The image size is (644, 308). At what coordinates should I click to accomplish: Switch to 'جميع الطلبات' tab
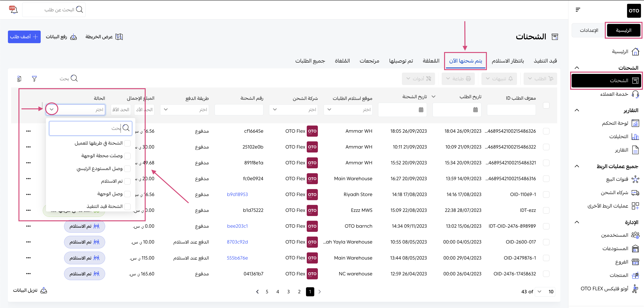pyautogui.click(x=310, y=61)
